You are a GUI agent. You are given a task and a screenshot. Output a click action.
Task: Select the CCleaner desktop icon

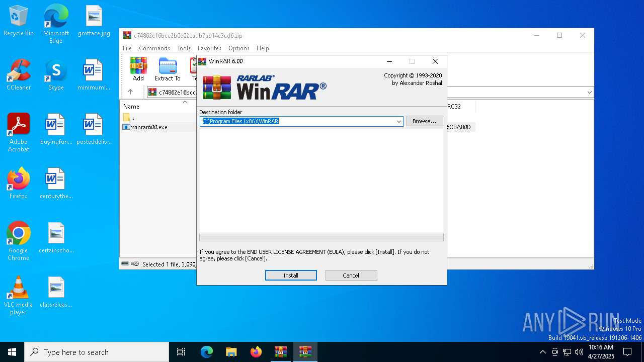click(x=19, y=75)
